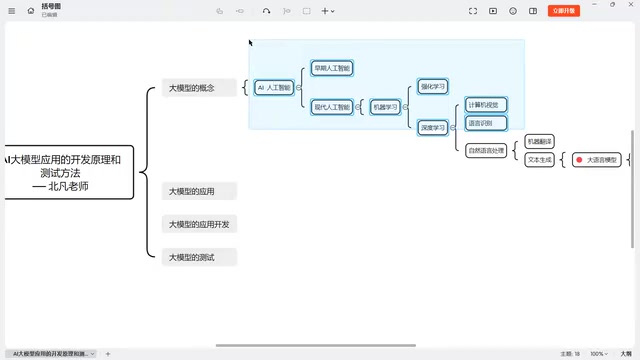Image resolution: width=640 pixels, height=360 pixels.
Task: Click the add subtopic toolbar icon
Action: tap(240, 11)
